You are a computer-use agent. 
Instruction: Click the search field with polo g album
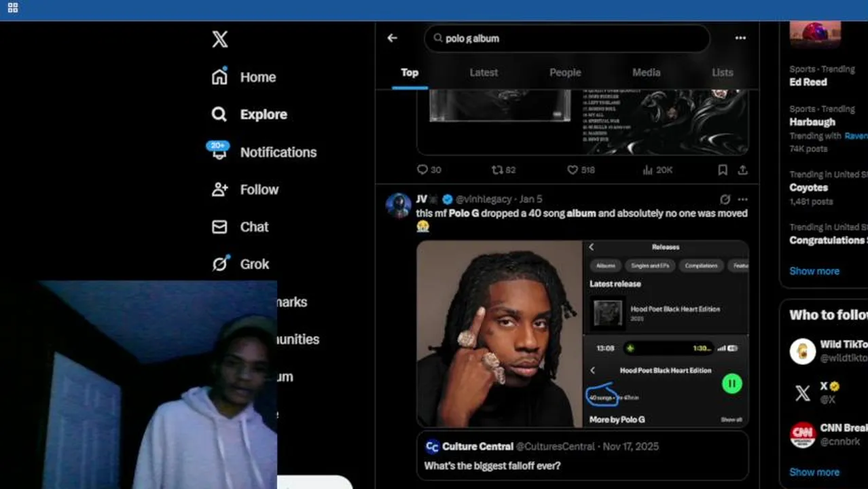(567, 39)
